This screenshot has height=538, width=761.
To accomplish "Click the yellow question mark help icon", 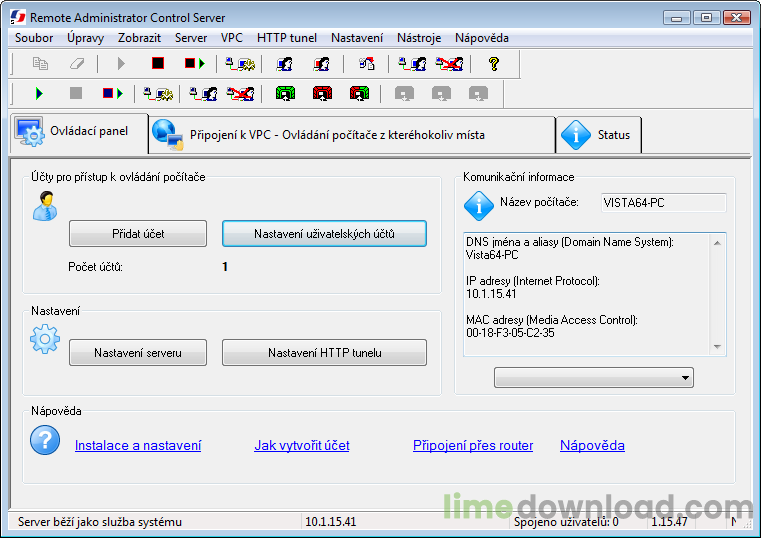I will click(494, 64).
